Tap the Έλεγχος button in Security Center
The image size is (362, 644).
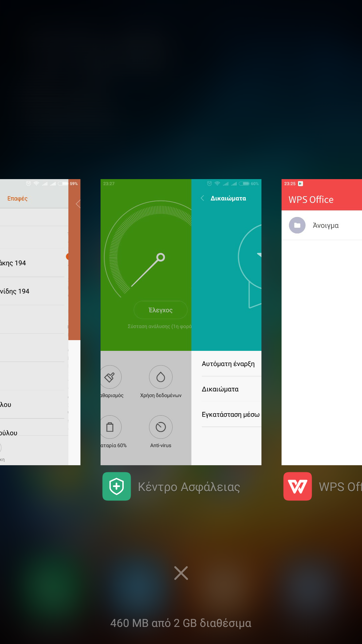[x=161, y=310]
